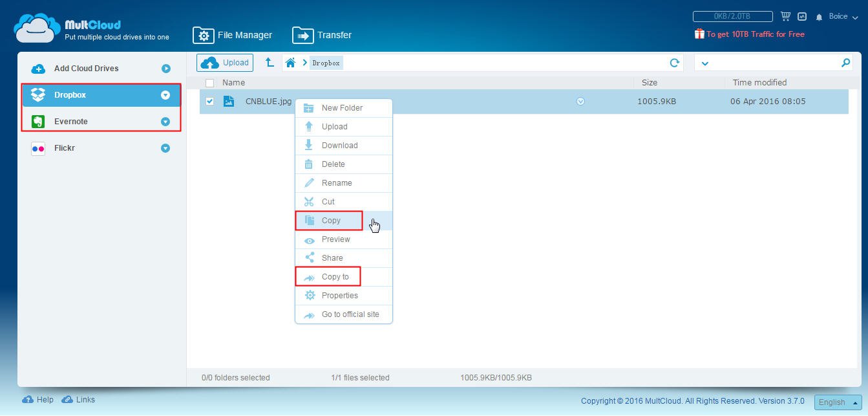The width and height of the screenshot is (868, 416).
Task: Open notifications bell icon
Action: coord(820,17)
